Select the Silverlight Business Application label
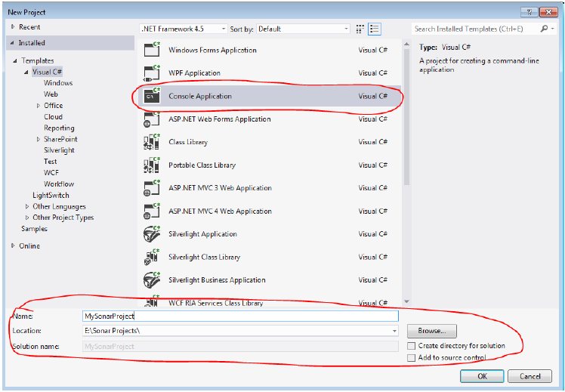The image size is (565, 392). [217, 280]
